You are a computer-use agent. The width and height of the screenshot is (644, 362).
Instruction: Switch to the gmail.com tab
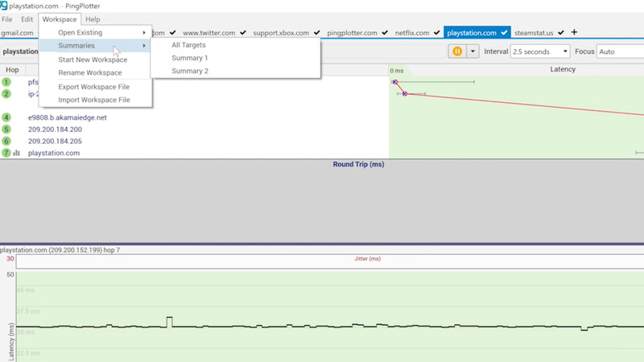tap(17, 33)
